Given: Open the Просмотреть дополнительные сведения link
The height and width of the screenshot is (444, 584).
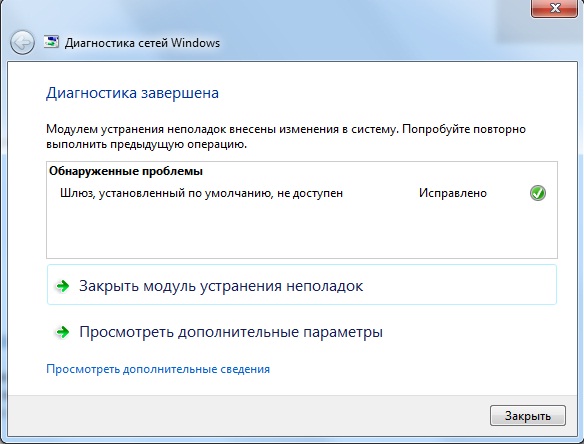Looking at the screenshot, I should coord(158,369).
